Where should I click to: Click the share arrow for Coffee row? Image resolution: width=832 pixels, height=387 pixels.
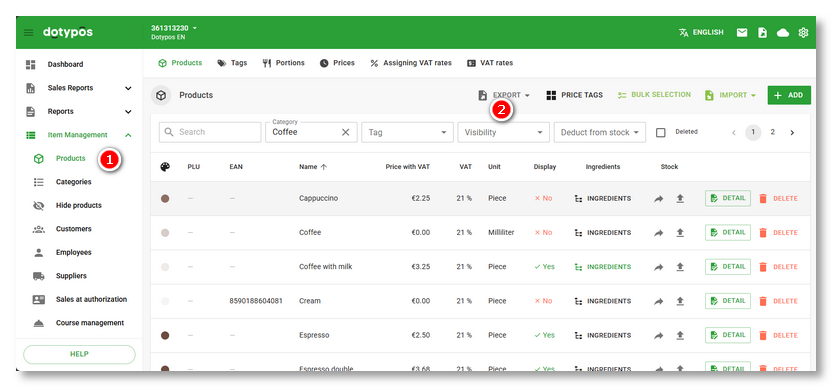coord(658,233)
